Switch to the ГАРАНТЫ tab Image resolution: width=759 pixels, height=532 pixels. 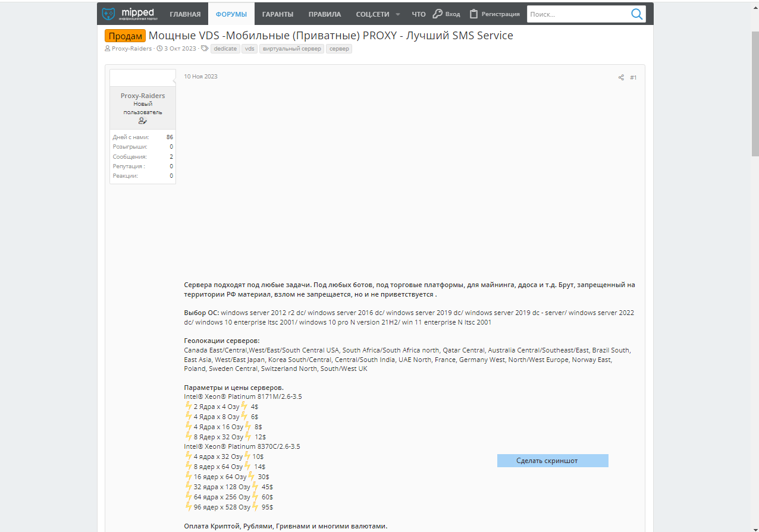coord(277,14)
